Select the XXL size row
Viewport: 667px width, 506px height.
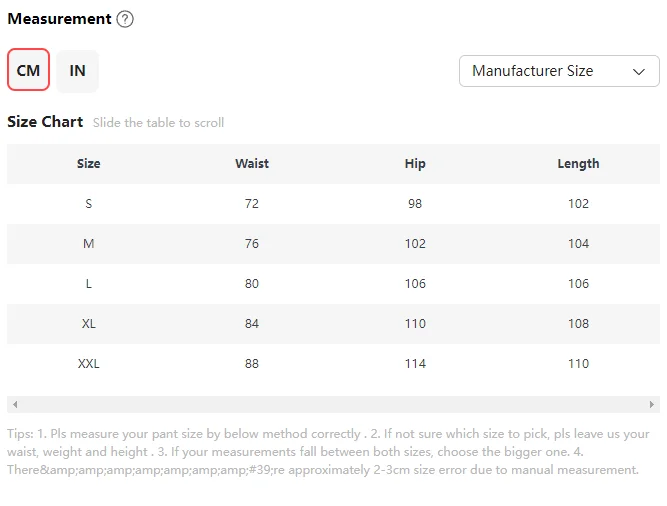(x=334, y=364)
